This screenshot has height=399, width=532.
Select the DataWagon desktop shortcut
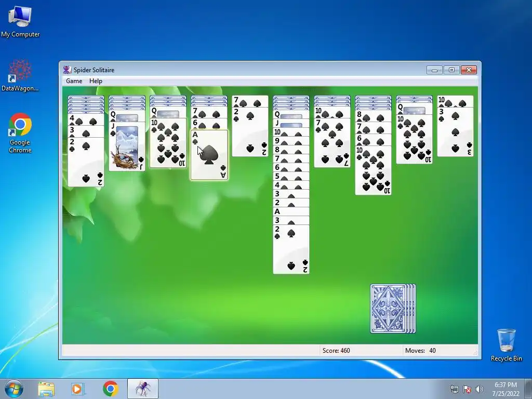(20, 75)
